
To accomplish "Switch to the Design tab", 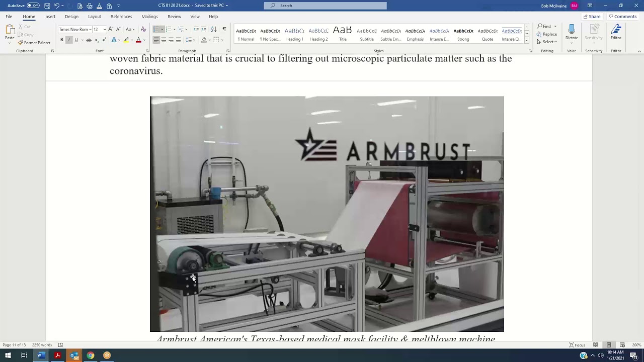I will click(x=71, y=17).
